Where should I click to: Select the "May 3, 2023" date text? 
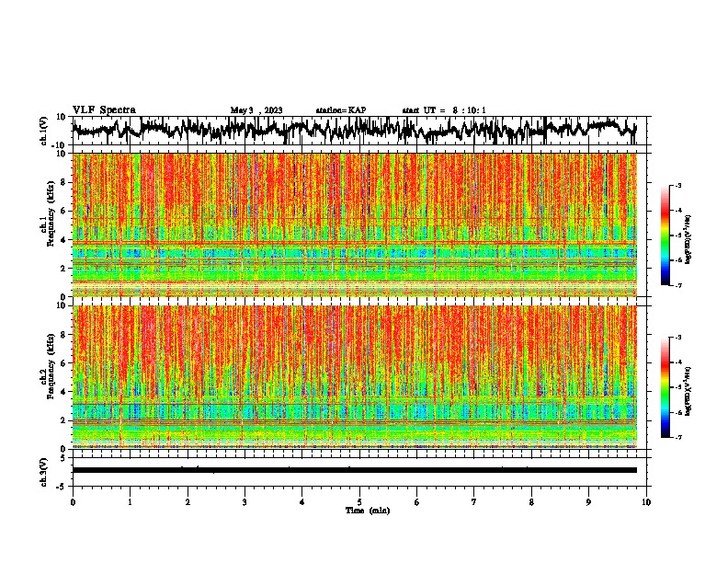tap(256, 110)
